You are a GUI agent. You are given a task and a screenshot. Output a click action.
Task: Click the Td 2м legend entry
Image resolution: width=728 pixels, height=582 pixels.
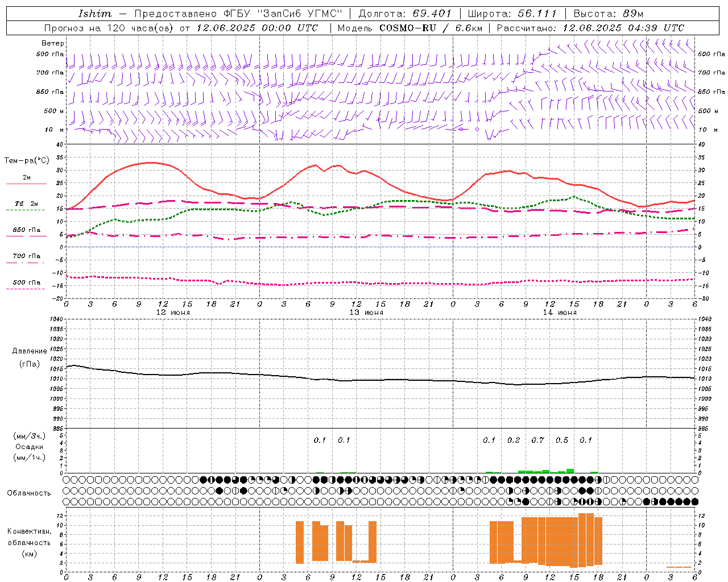[x=27, y=203]
